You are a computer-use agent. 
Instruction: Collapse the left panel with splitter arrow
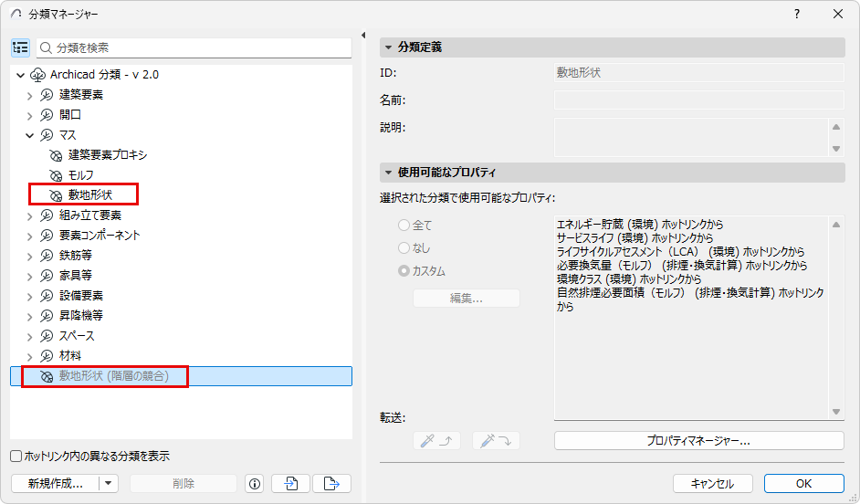click(x=363, y=35)
